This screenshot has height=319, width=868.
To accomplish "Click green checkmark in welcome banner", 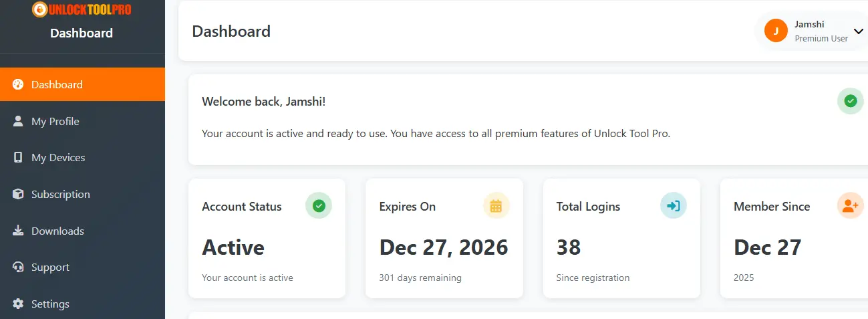I will coord(851,101).
